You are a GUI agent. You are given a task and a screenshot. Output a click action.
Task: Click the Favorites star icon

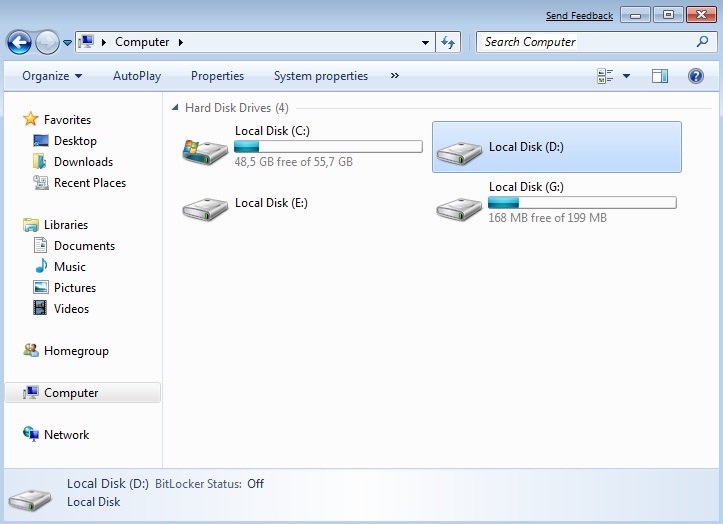coord(30,119)
